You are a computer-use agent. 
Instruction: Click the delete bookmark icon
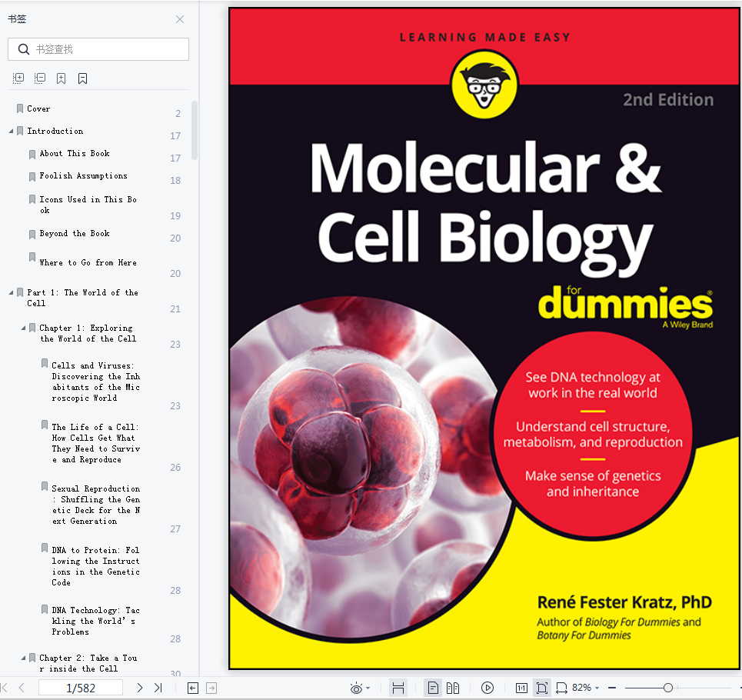click(x=83, y=78)
